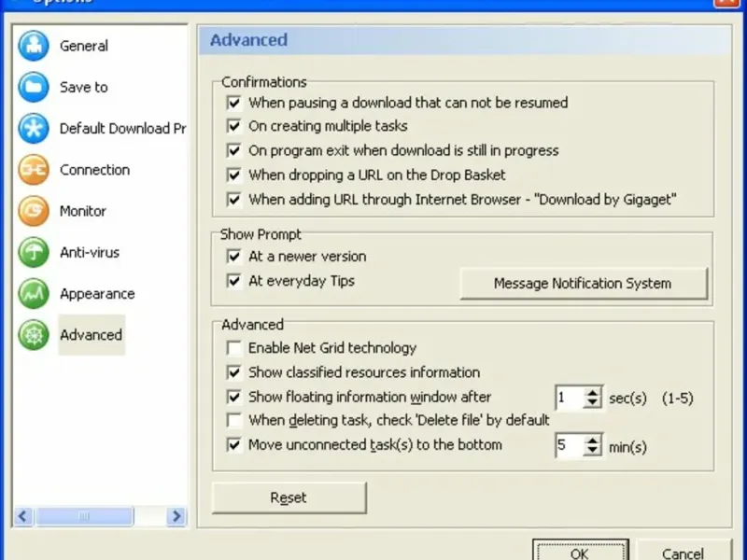Click Cancel to discard changes
The height and width of the screenshot is (560, 747).
[x=684, y=552]
